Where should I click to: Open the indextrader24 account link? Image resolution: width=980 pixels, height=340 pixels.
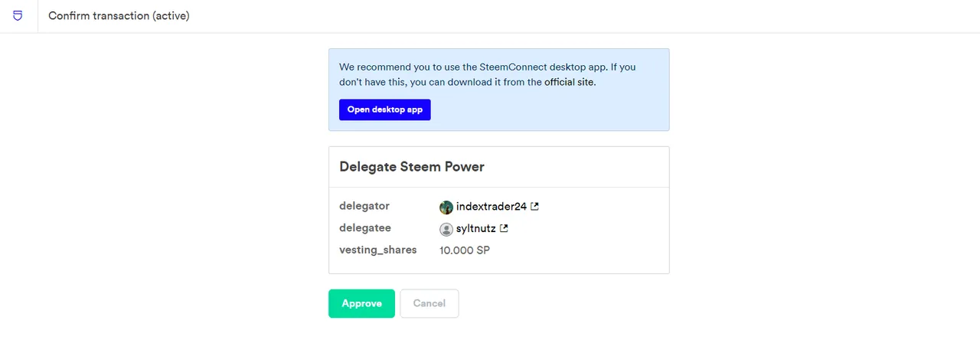pyautogui.click(x=492, y=207)
